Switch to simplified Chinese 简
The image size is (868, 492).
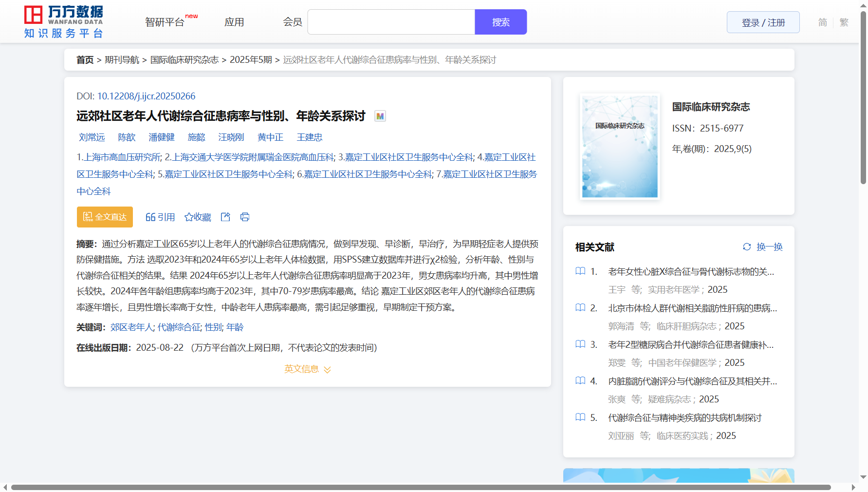pyautogui.click(x=822, y=22)
